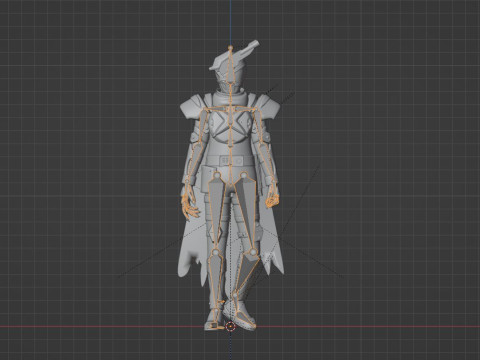Click the helmet's angled crest horn
The image size is (480, 360).
pos(249,49)
